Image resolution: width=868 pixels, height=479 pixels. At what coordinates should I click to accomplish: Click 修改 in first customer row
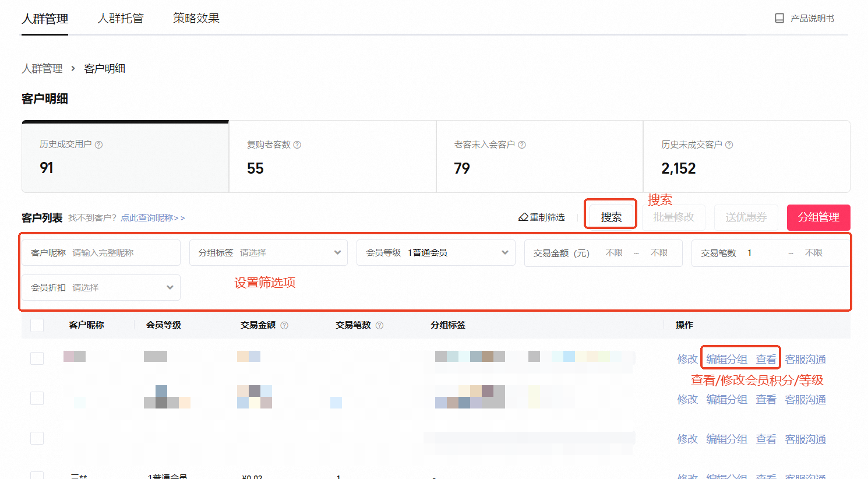coord(687,360)
